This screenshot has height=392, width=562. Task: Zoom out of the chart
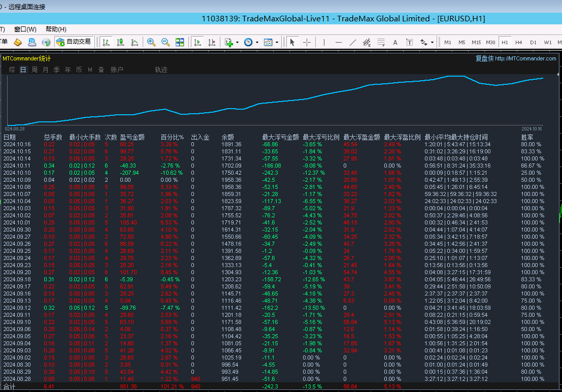click(166, 42)
